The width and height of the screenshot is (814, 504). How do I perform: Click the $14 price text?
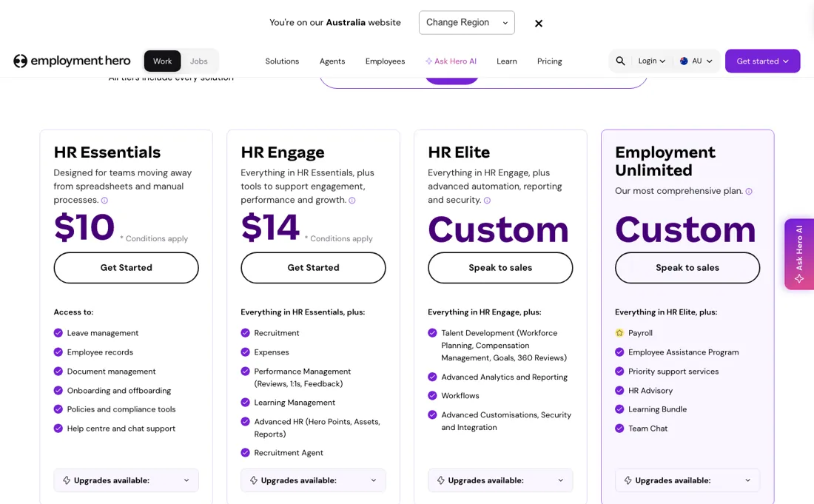(x=270, y=227)
